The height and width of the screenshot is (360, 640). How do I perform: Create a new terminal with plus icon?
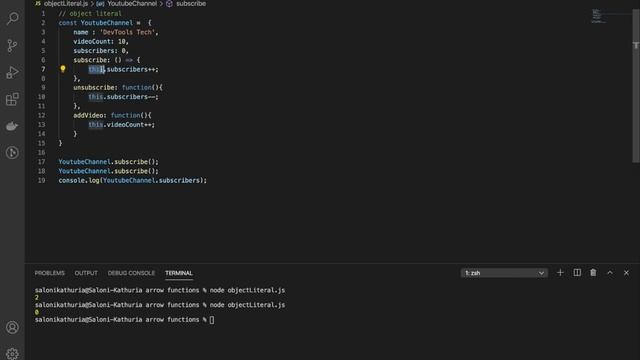(x=560, y=273)
